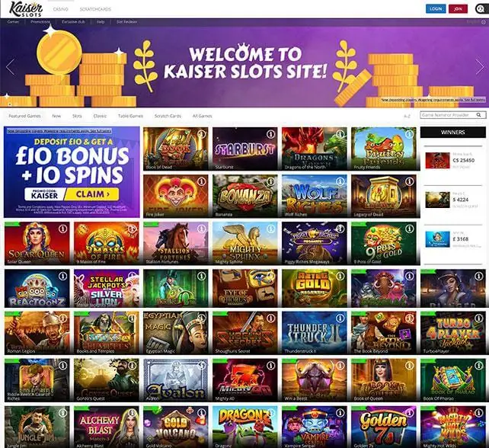Open the A-Z sorting option

coord(407,116)
